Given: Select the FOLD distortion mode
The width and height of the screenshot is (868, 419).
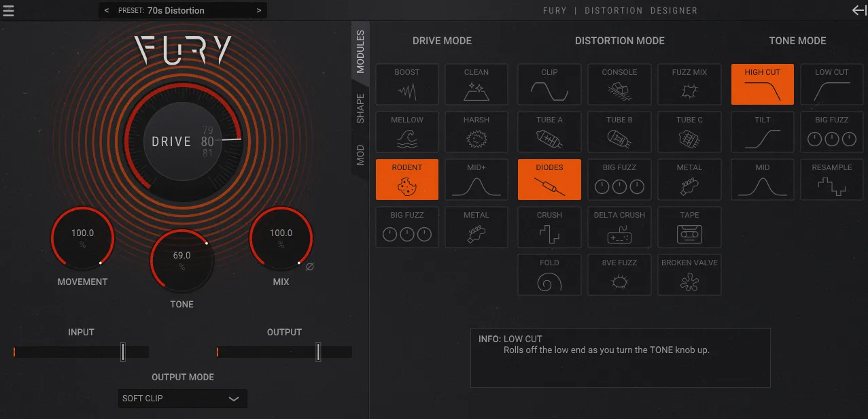Looking at the screenshot, I should click(x=549, y=274).
